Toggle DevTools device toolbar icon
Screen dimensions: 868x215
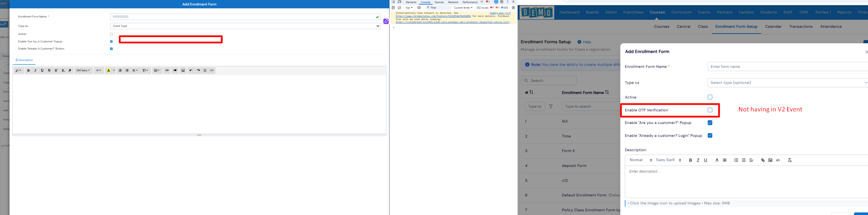[x=400, y=2]
